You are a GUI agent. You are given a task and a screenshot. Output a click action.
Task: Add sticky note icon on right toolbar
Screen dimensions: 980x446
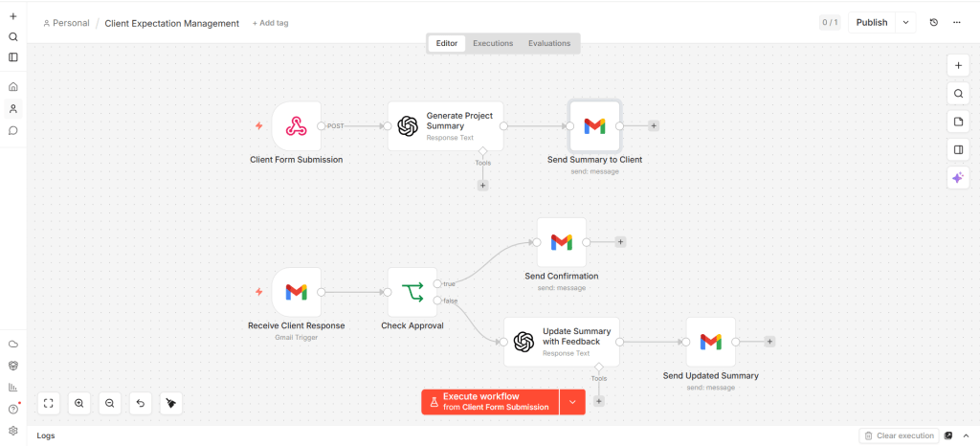pos(958,122)
